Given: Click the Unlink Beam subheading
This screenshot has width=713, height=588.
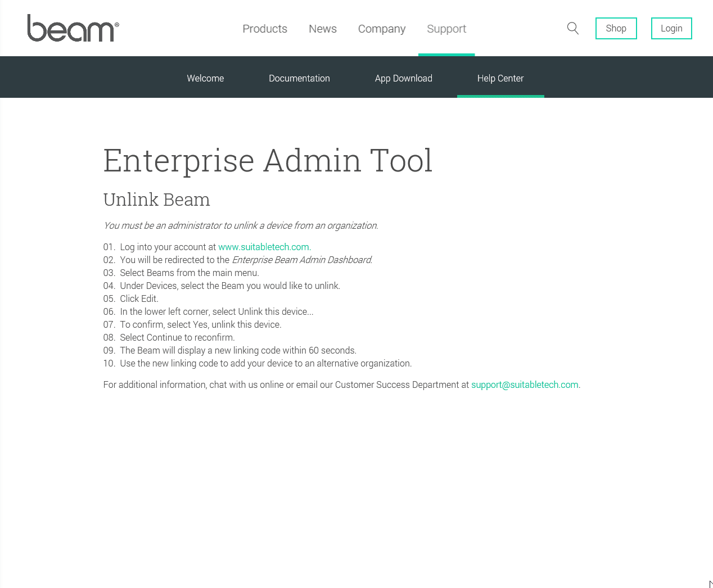Looking at the screenshot, I should (157, 200).
